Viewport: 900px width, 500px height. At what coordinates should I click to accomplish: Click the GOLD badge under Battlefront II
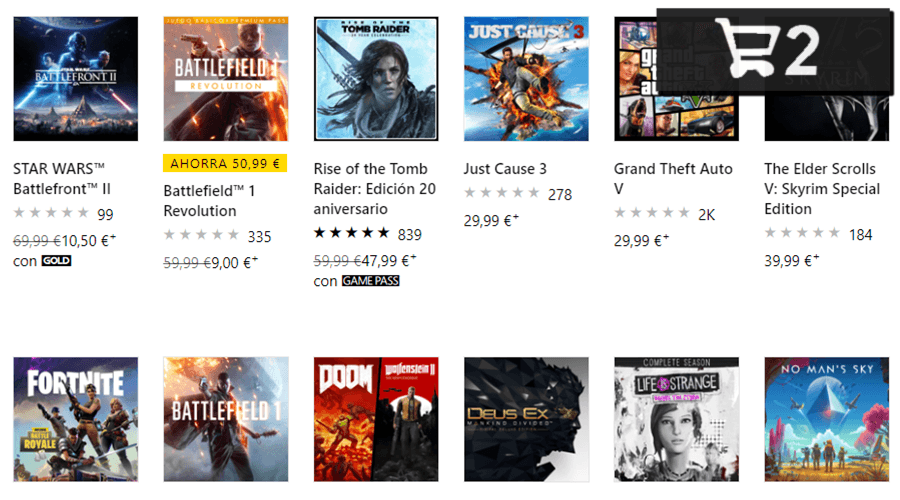[56, 261]
